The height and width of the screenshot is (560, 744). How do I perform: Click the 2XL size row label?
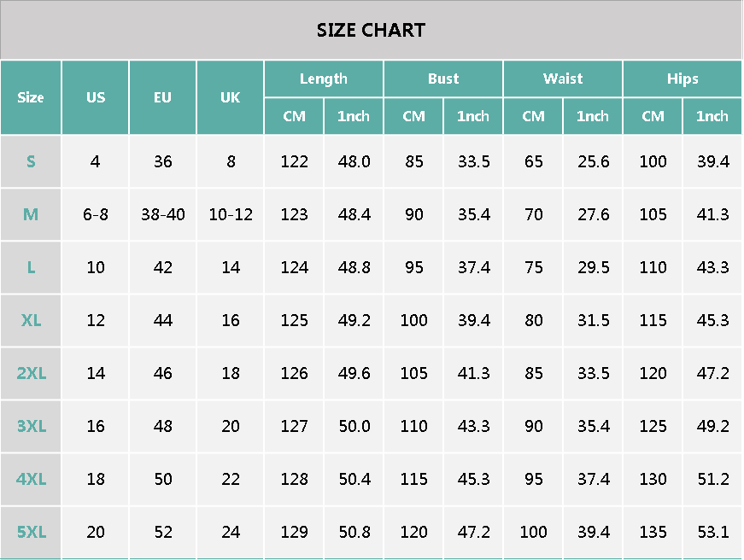(x=31, y=373)
